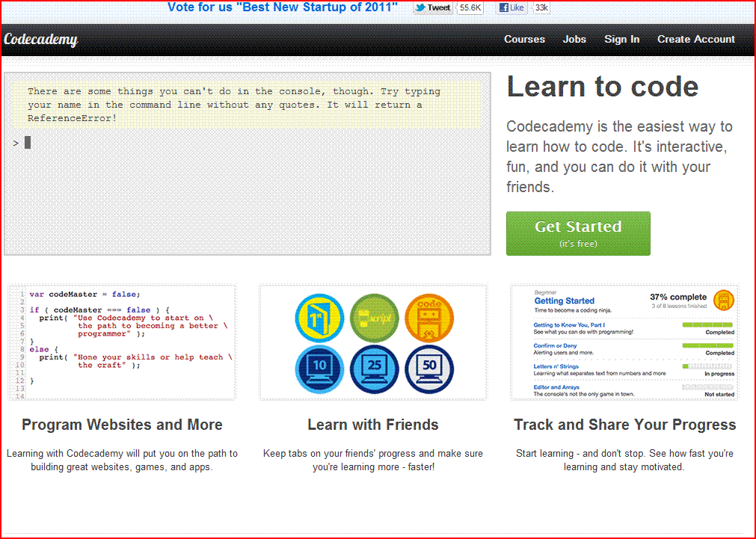
Task: Click progress bar for Getting to Know You
Action: coord(708,325)
